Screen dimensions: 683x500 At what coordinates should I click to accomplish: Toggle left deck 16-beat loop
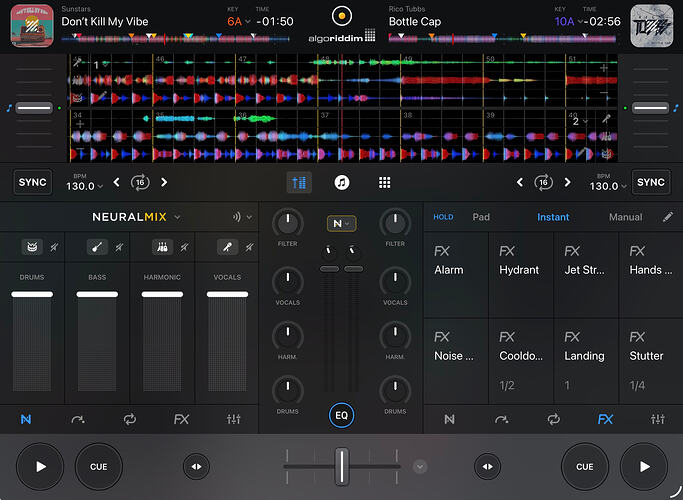(140, 182)
